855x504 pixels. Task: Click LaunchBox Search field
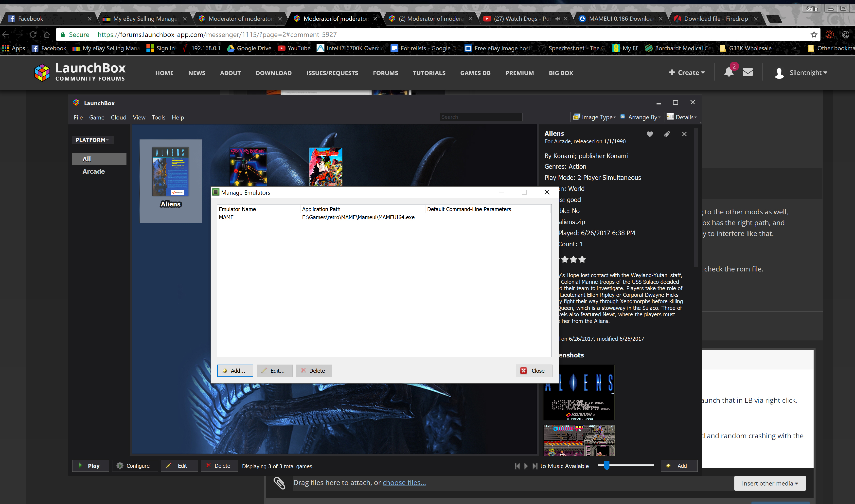(481, 117)
